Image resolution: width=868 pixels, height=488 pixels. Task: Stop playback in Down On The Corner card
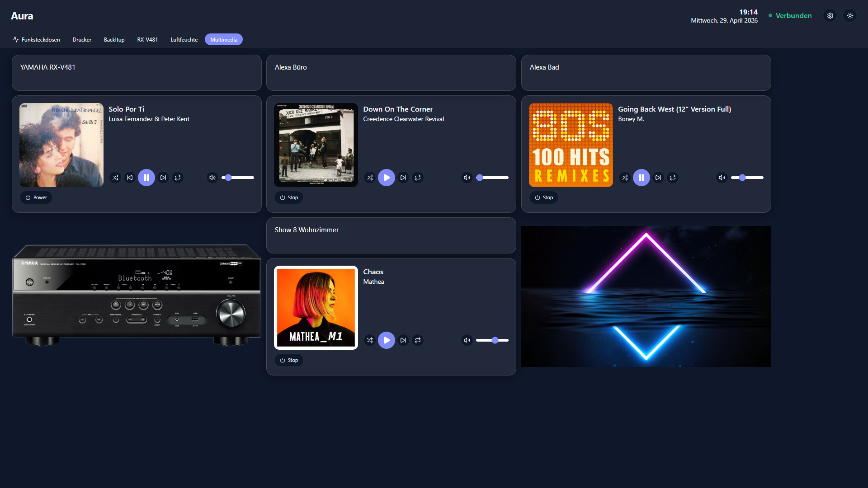coord(289,197)
